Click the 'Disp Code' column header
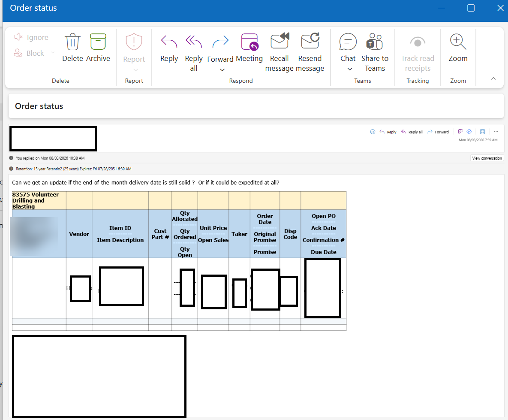The width and height of the screenshot is (508, 420). click(290, 234)
